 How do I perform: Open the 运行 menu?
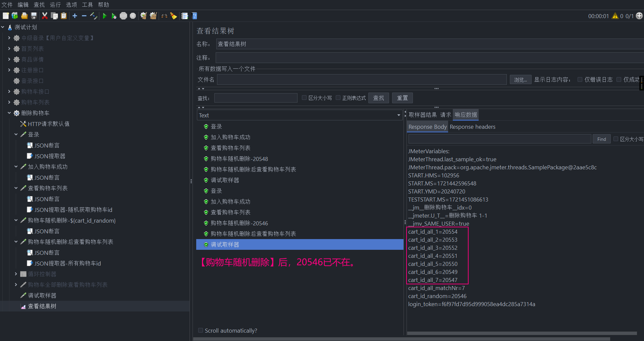(x=55, y=5)
